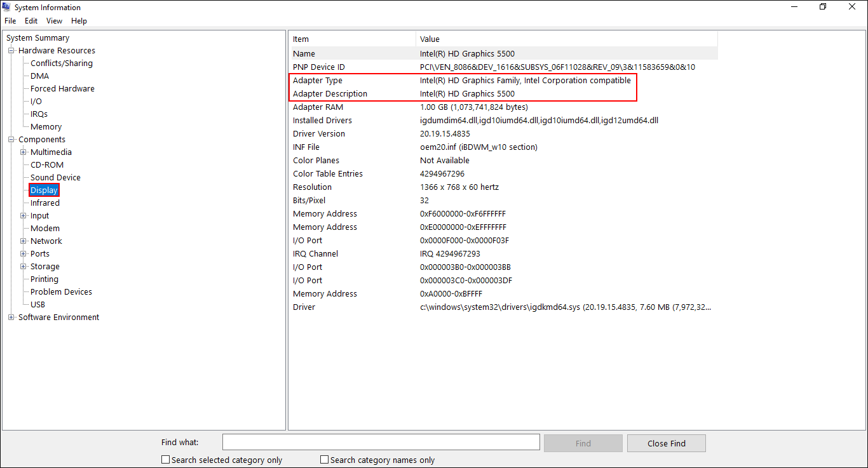Click the Value column header
This screenshot has height=468, width=868.
tap(567, 39)
